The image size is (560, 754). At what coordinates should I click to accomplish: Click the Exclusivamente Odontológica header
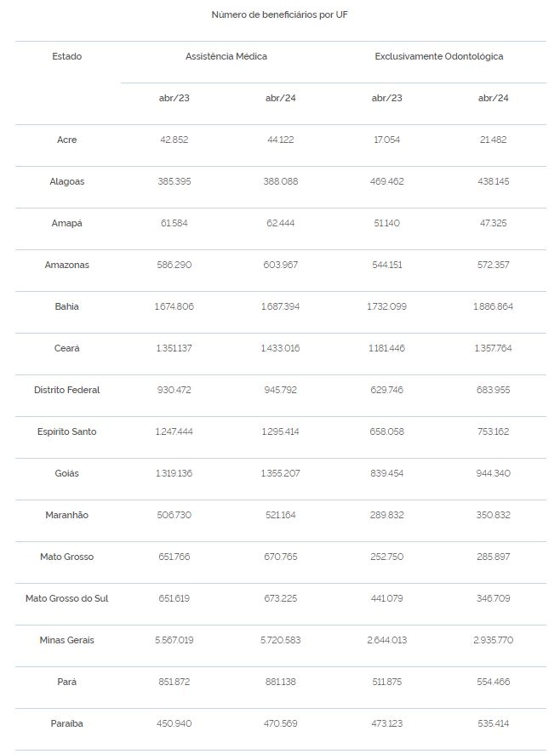tap(439, 56)
